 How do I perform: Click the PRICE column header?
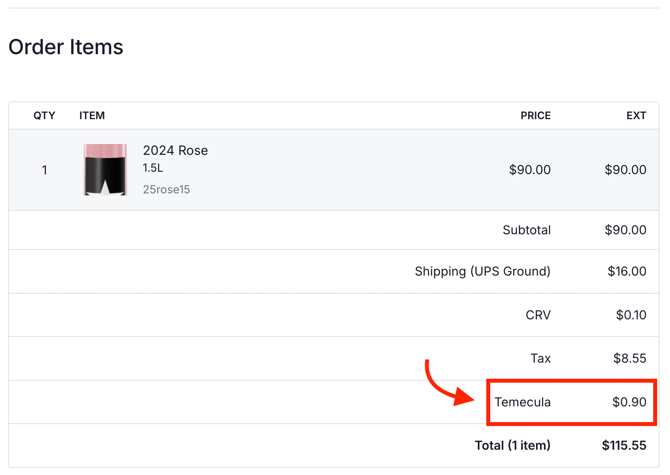point(535,116)
